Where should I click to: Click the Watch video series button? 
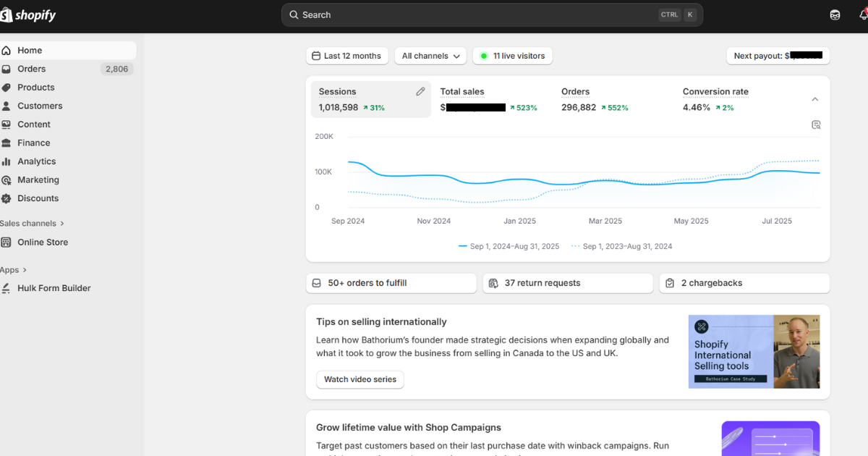pyautogui.click(x=360, y=379)
